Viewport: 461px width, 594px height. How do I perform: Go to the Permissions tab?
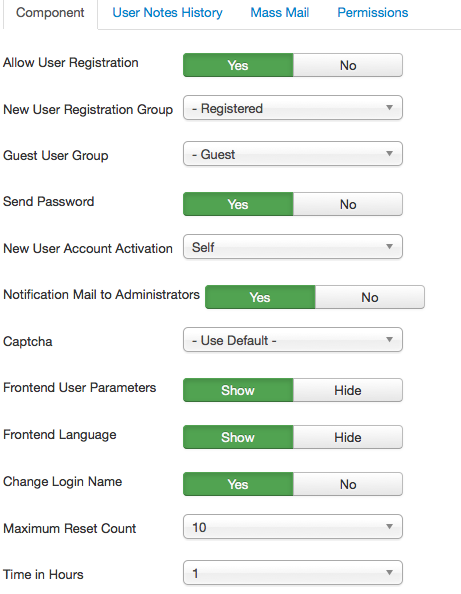(373, 13)
